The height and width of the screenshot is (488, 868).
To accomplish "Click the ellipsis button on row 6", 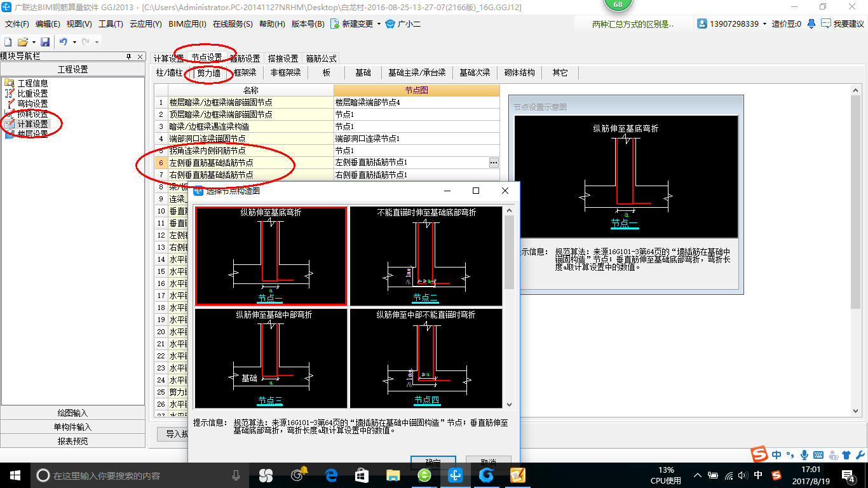I will (494, 163).
